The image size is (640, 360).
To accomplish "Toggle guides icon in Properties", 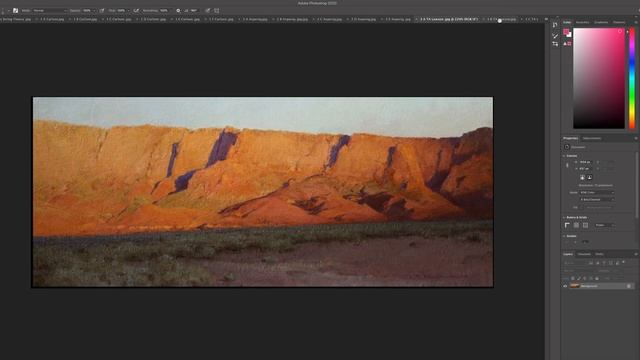I will (x=585, y=225).
